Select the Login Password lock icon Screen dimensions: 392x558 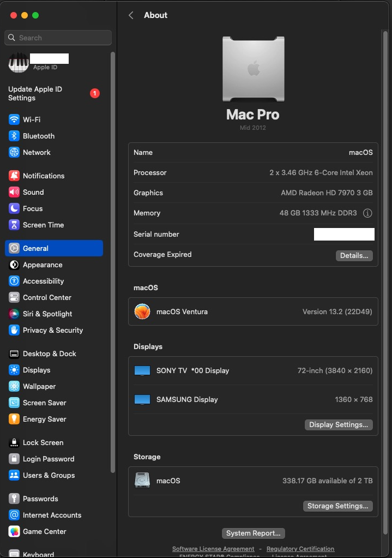[14, 459]
